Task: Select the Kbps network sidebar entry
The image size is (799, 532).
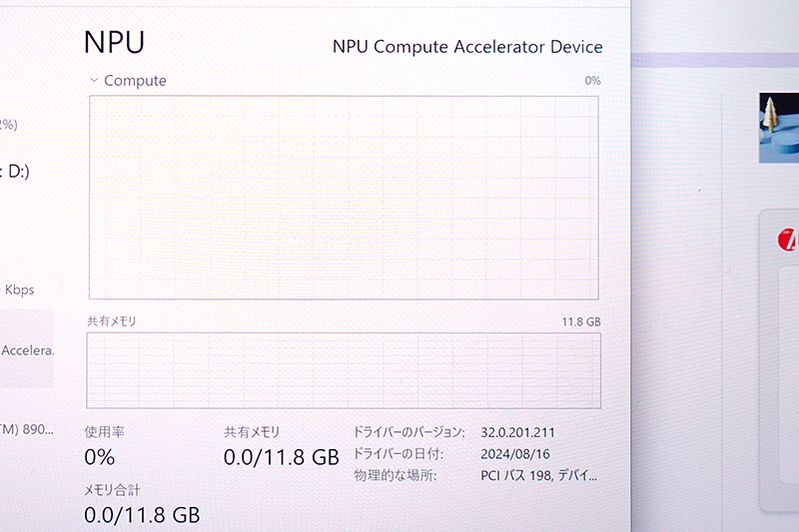Action: [x=18, y=289]
